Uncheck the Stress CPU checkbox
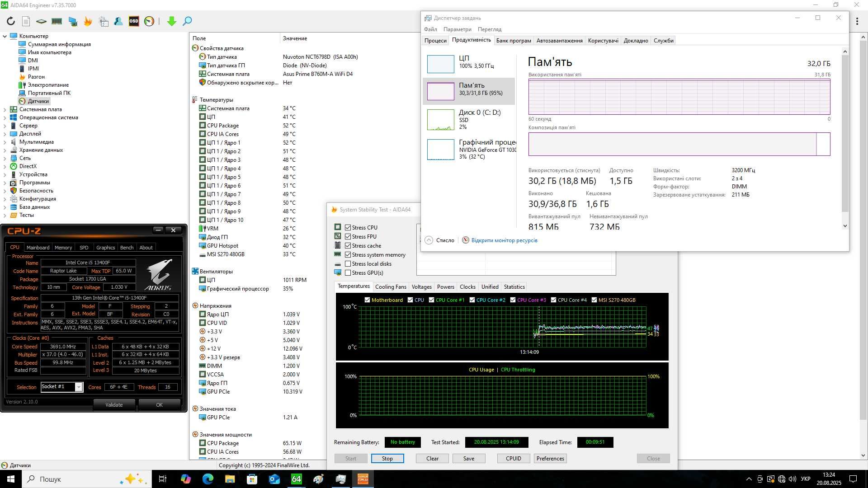868x488 pixels. click(348, 228)
